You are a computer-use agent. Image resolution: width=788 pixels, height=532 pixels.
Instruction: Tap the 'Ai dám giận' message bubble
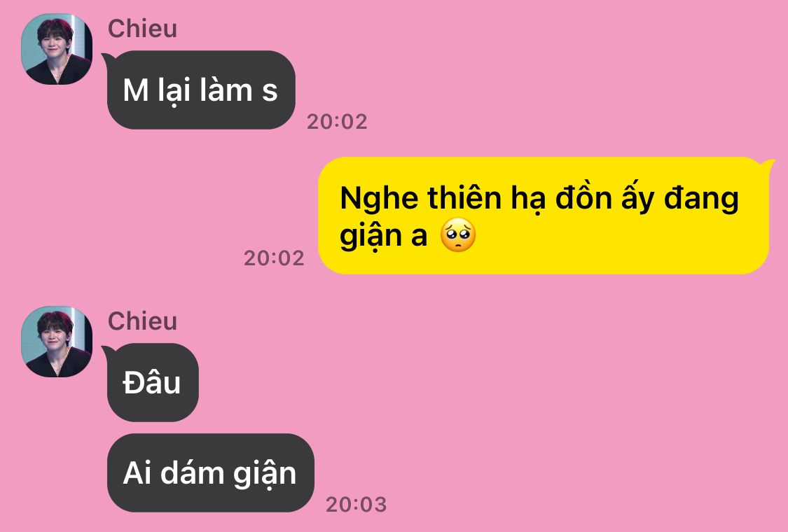pos(211,472)
